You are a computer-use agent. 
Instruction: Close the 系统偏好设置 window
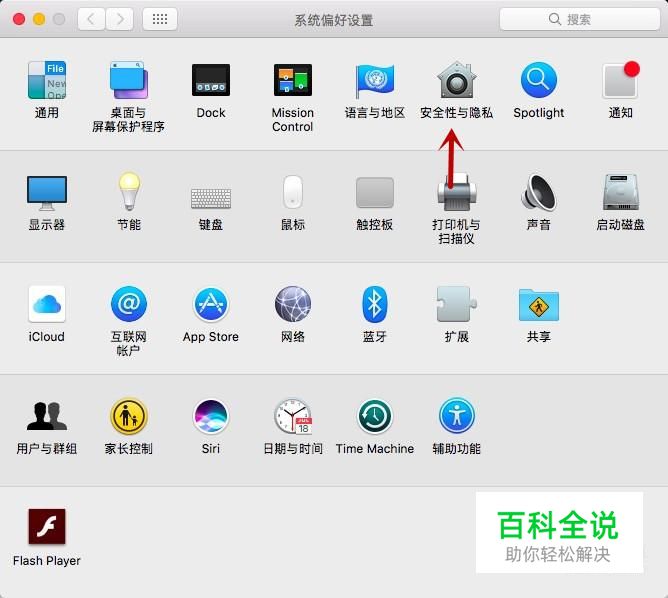pyautogui.click(x=19, y=19)
